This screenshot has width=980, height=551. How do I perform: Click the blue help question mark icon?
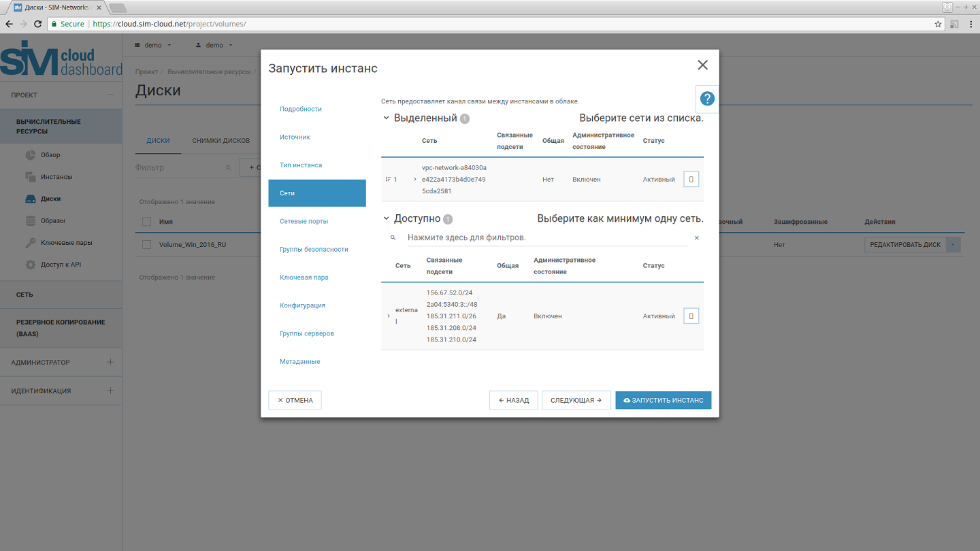707,99
